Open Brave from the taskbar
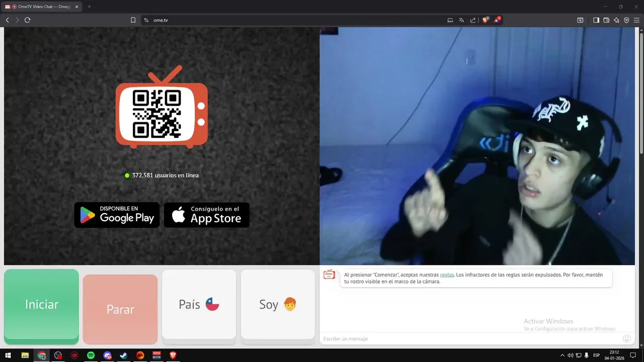This screenshot has height=362, width=644. 173,355
